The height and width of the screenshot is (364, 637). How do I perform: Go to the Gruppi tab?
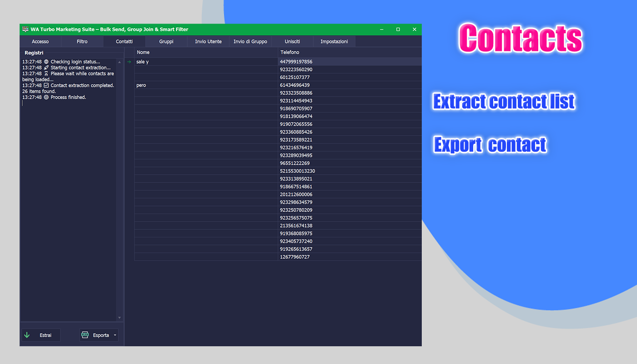click(x=166, y=41)
